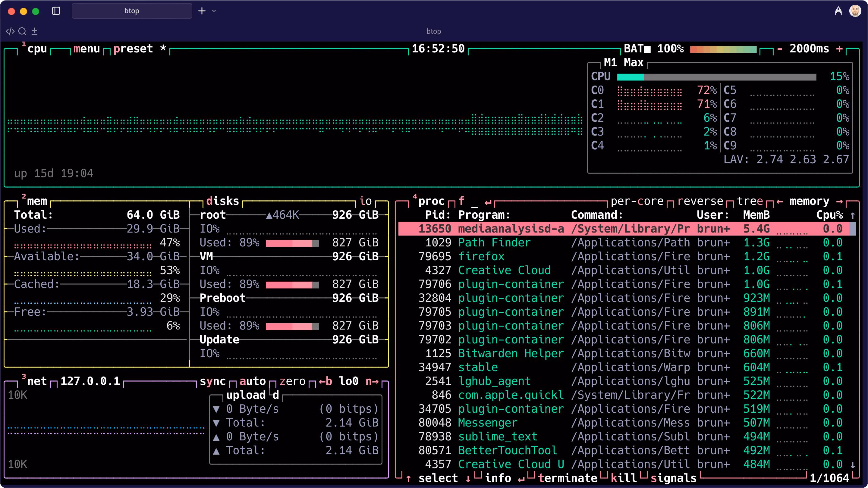Decrease update interval with minus
868x488 pixels.
(780, 49)
